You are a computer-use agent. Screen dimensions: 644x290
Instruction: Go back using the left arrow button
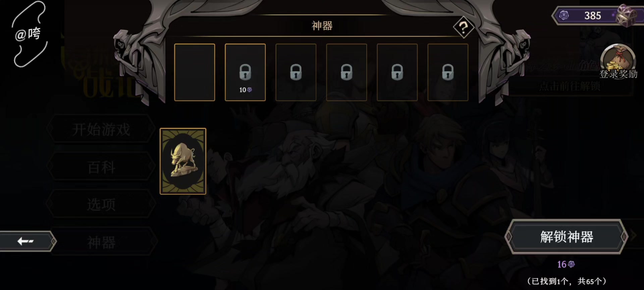coord(27,241)
